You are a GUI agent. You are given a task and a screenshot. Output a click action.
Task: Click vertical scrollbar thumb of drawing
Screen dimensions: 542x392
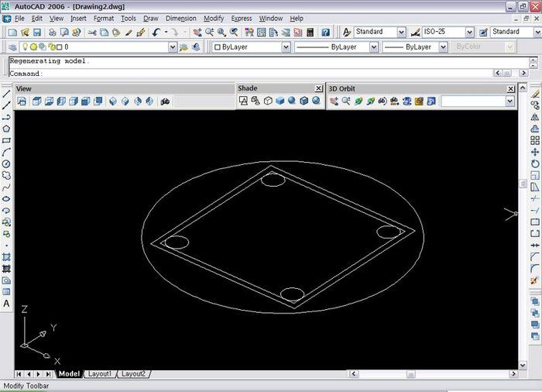[523, 184]
